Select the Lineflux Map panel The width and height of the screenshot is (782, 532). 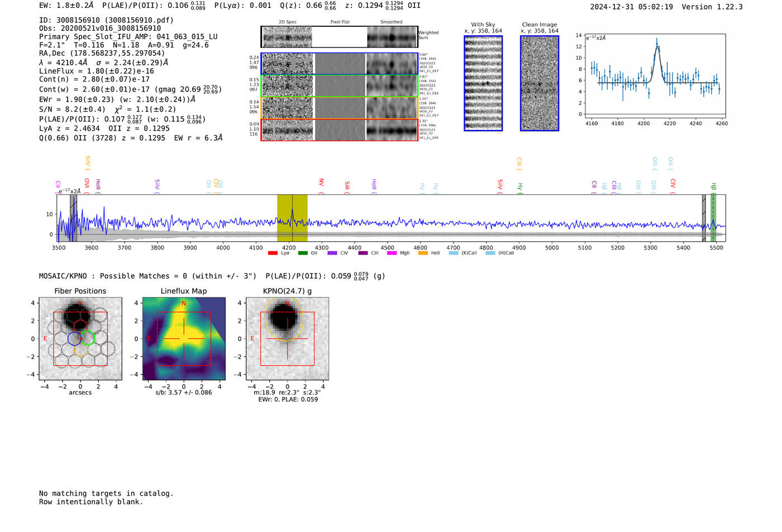(184, 339)
